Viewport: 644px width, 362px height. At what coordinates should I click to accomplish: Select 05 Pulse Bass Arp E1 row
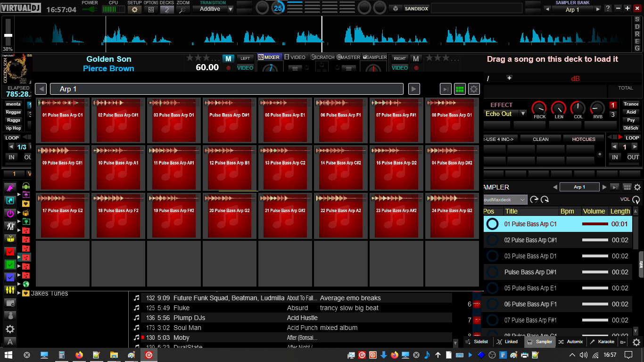[x=558, y=288]
